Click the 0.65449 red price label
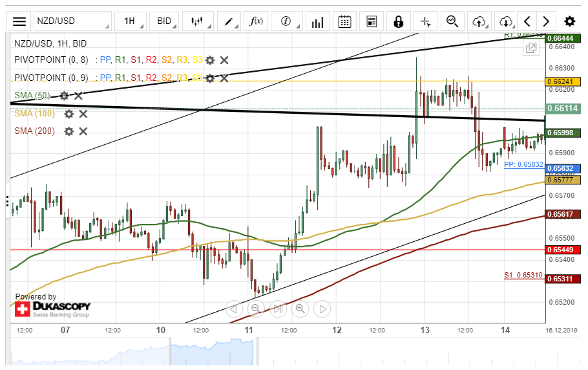 click(x=563, y=250)
